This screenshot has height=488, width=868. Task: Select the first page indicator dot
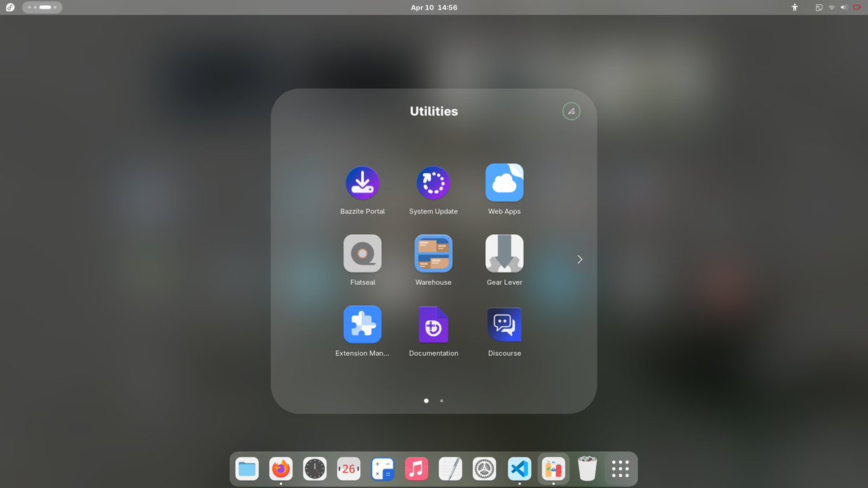[x=426, y=400]
